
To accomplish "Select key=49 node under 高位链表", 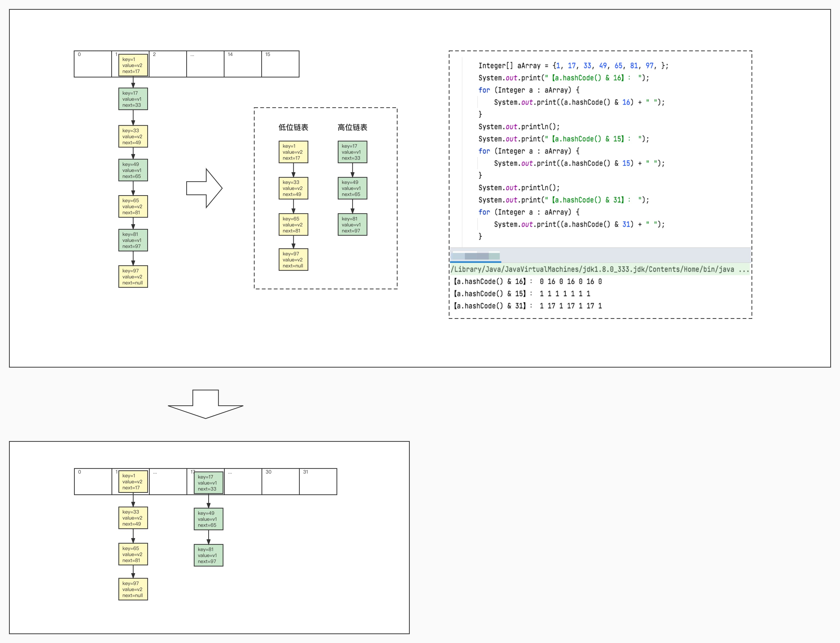I will click(352, 188).
